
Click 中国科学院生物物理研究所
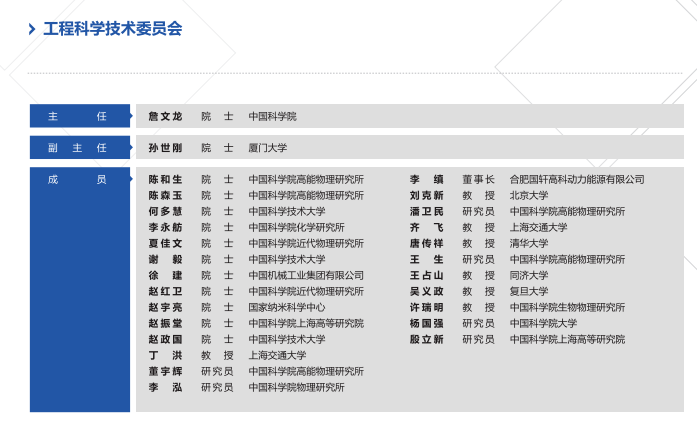(567, 308)
